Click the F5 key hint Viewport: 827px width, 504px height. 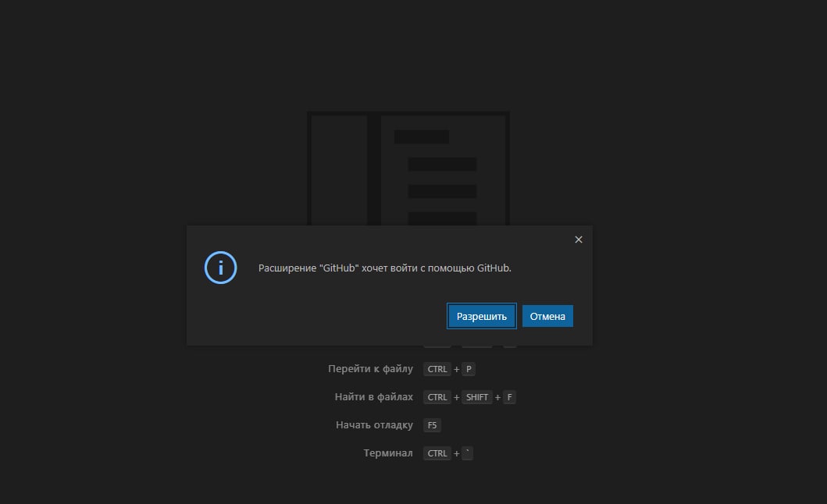tap(432, 425)
